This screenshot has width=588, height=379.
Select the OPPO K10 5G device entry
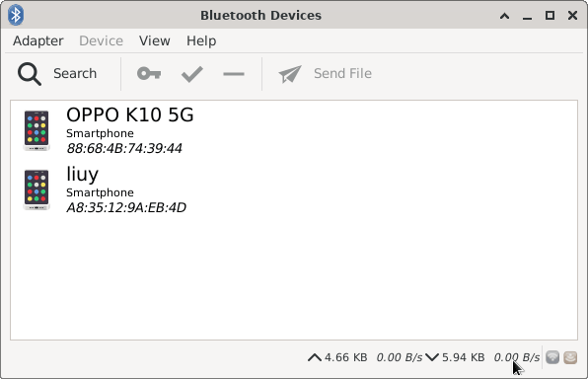(294, 130)
